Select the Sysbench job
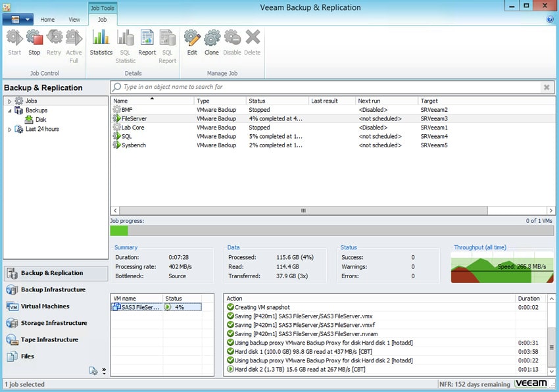The height and width of the screenshot is (392, 559). pos(333,145)
